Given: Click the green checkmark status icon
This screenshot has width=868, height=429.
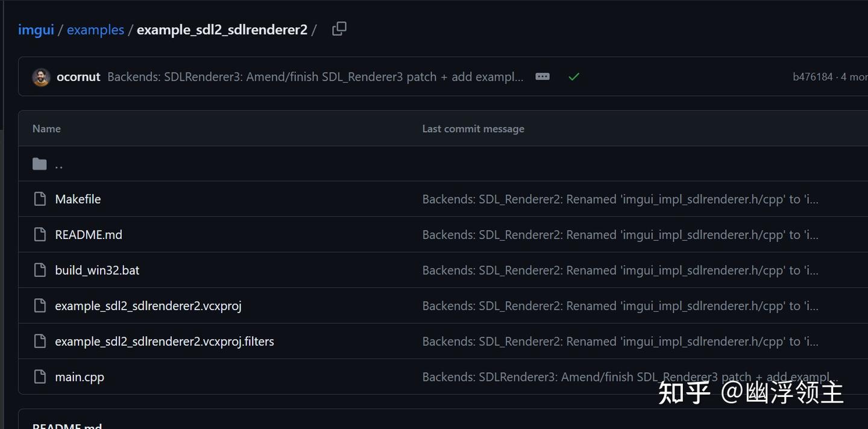Looking at the screenshot, I should pos(574,77).
